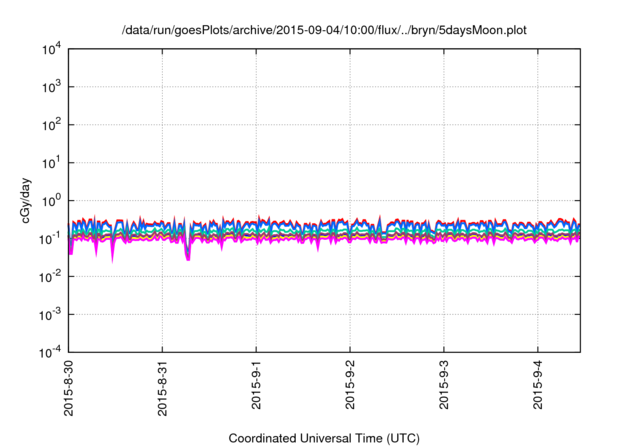The image size is (640, 448).
Task: Click the cGy/day y-axis label
Action: click(x=26, y=200)
